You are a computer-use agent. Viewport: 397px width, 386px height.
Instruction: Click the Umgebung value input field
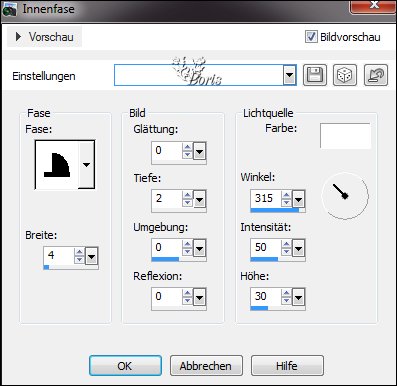(x=167, y=247)
